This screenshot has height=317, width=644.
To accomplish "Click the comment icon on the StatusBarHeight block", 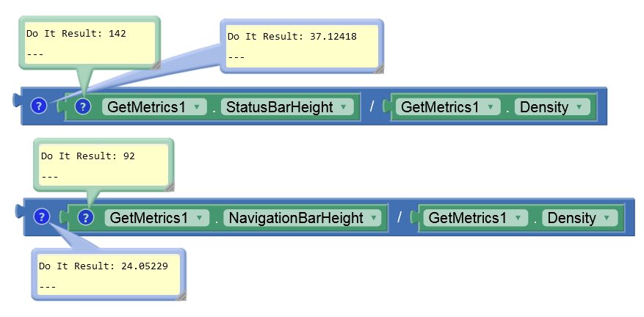I will [83, 107].
